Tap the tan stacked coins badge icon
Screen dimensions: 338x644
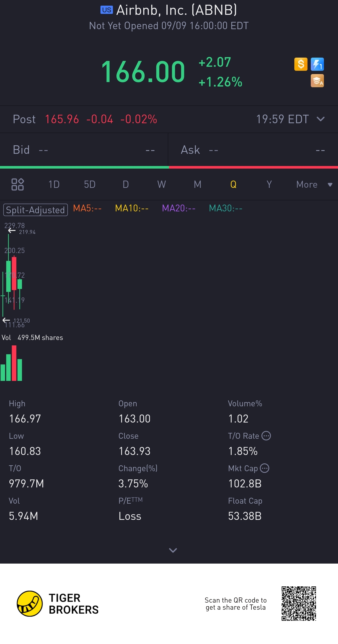coord(317,81)
